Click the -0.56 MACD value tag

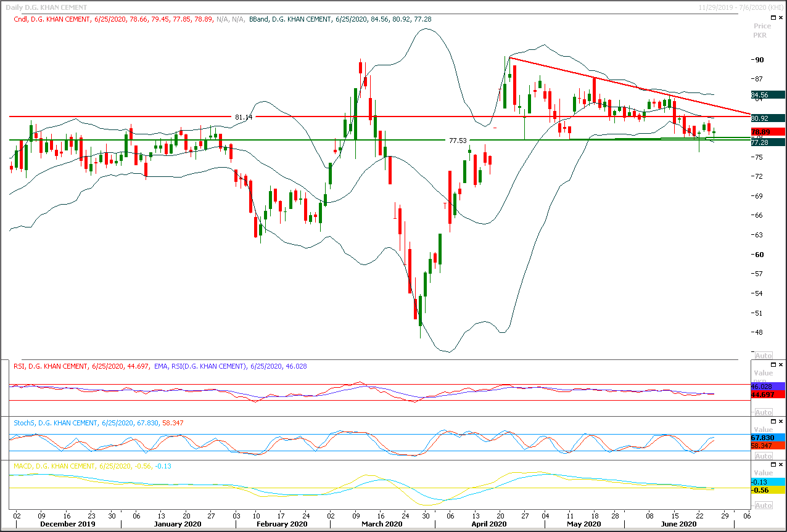click(x=768, y=489)
